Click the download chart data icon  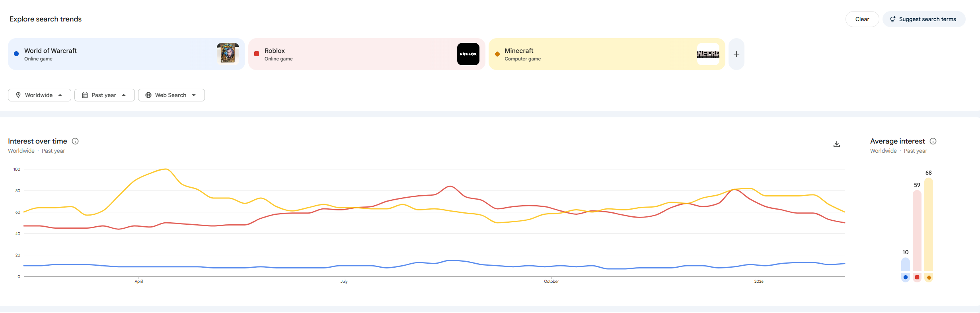837,144
